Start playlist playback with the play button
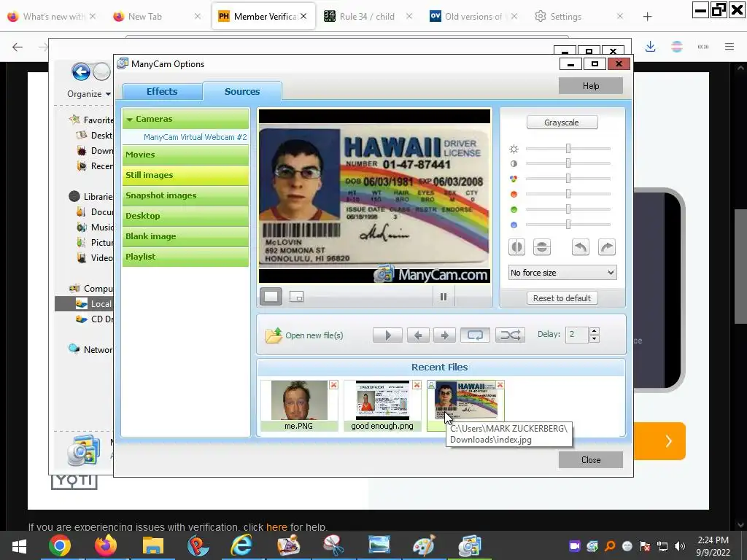Image resolution: width=747 pixels, height=560 pixels. (x=387, y=335)
